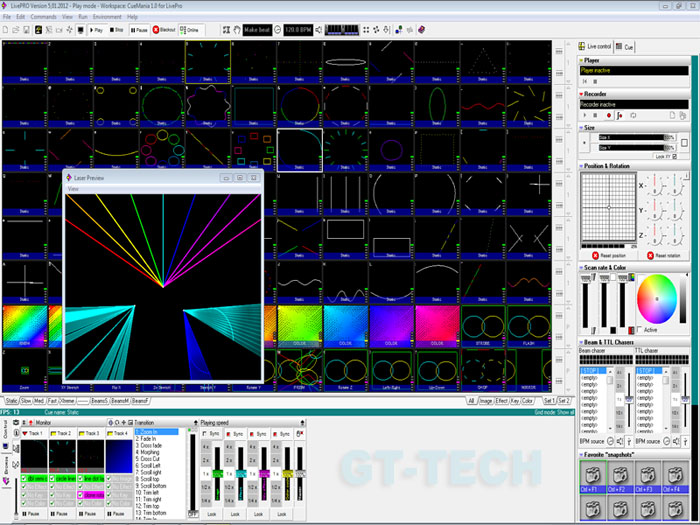Click the new document icon in Recorder panel
This screenshot has width=700, height=525.
point(672,116)
